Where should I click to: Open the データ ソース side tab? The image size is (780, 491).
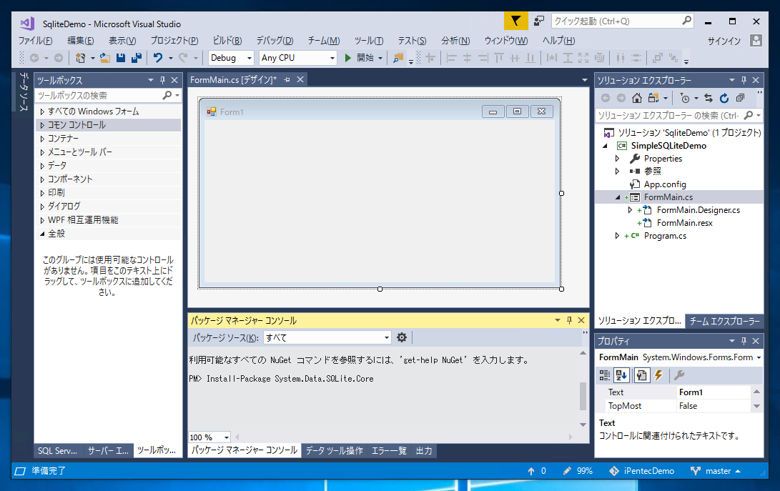click(x=23, y=92)
